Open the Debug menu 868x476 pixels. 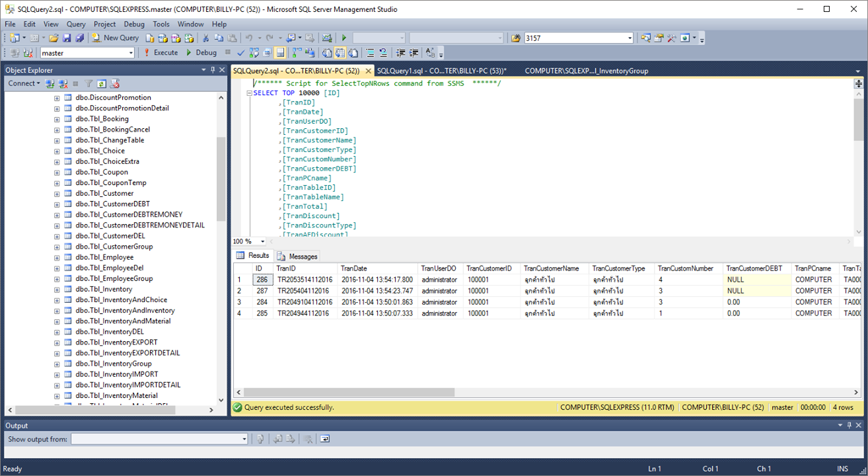pos(134,24)
